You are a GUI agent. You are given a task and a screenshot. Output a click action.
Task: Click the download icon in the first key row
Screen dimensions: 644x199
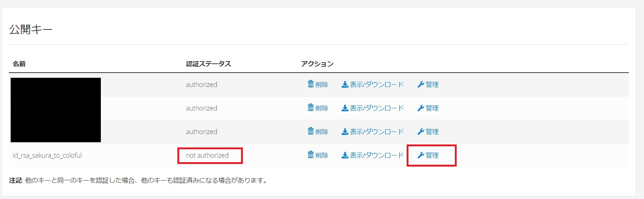tap(345, 85)
